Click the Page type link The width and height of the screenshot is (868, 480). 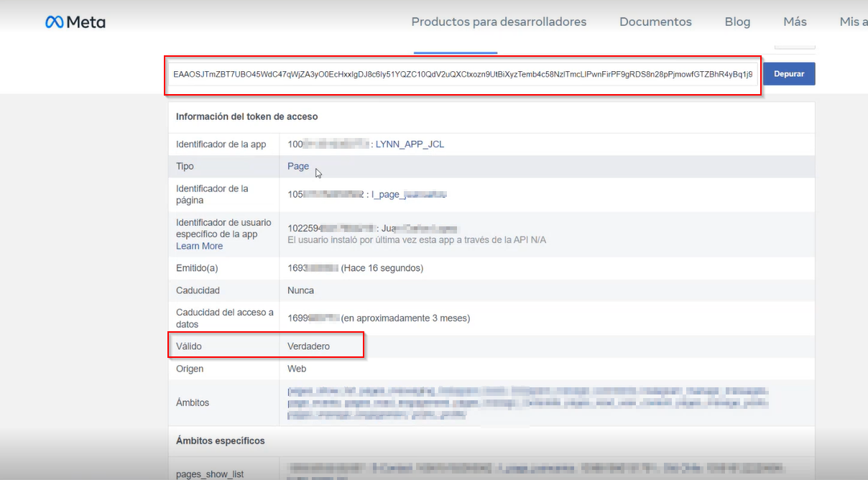pyautogui.click(x=298, y=166)
